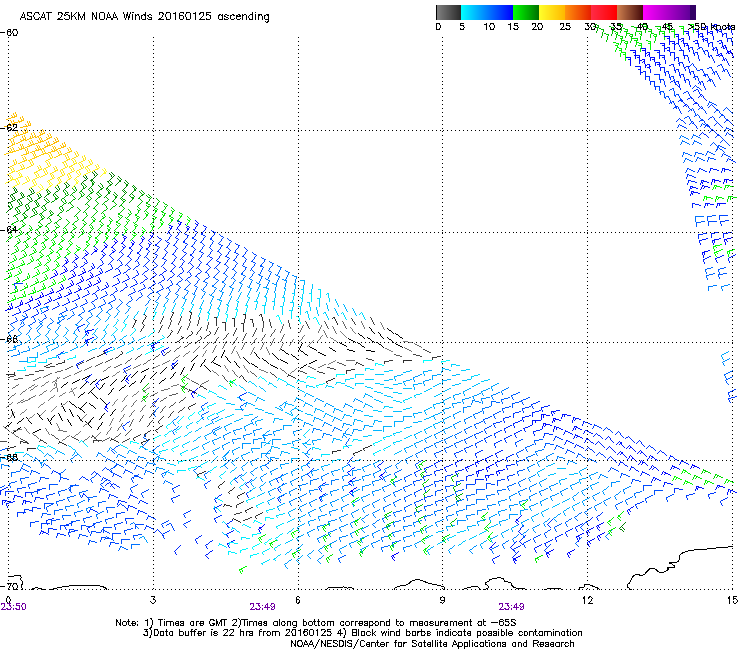740x650 pixels.
Task: Click the green 15–20 knots legend segment
Action: coord(526,12)
